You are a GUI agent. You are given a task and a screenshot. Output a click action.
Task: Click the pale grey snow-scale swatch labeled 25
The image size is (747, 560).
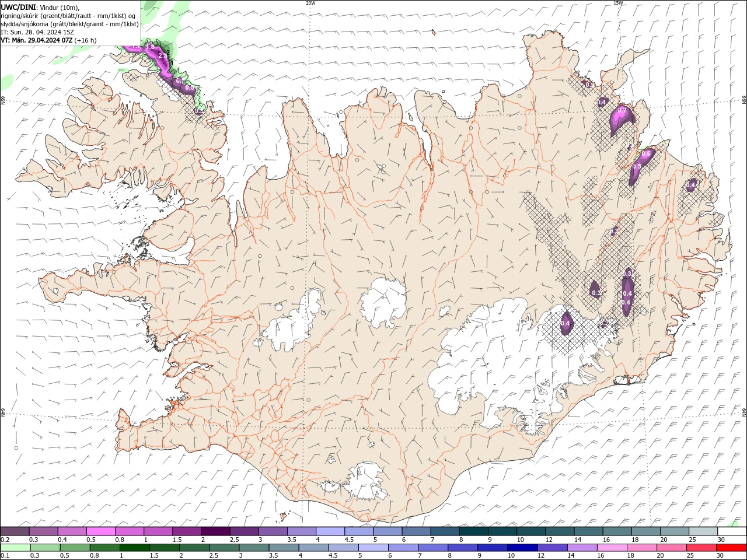[704, 531]
